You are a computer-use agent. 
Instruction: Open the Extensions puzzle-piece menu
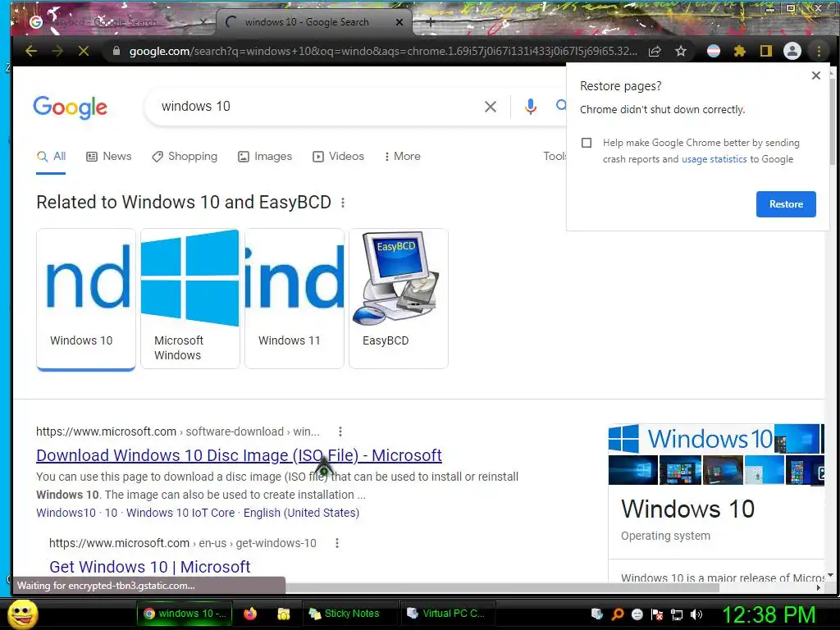point(740,51)
